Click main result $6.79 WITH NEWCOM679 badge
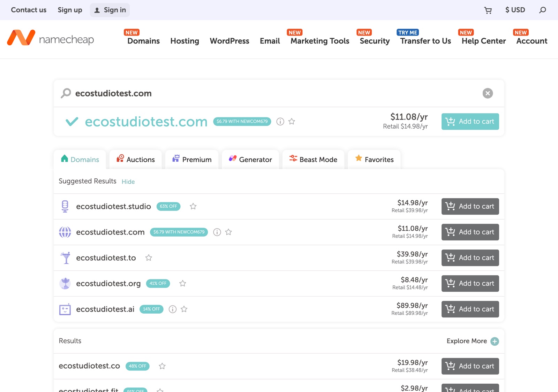Image resolution: width=558 pixels, height=392 pixels. click(242, 122)
